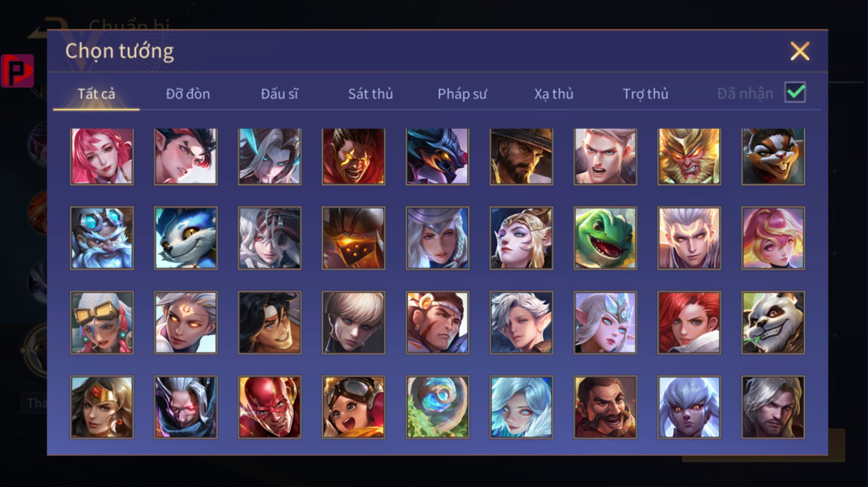The height and width of the screenshot is (487, 868).
Task: Choose the golden monkey king hero
Action: 689,156
